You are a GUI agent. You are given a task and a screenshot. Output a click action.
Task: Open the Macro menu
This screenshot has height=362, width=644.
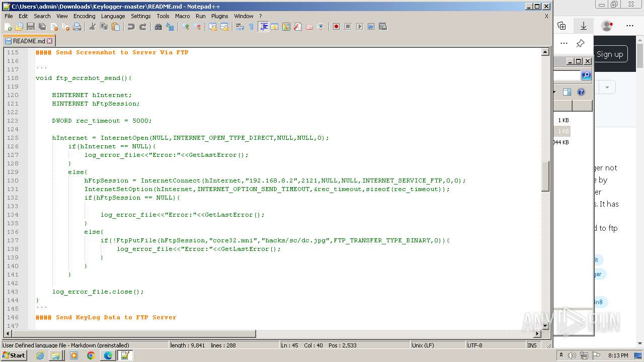click(183, 16)
